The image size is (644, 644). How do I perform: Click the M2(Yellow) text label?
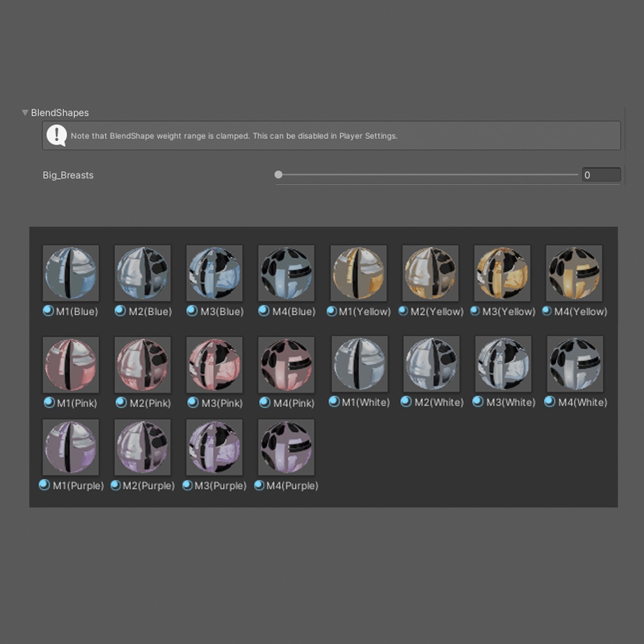tap(436, 312)
